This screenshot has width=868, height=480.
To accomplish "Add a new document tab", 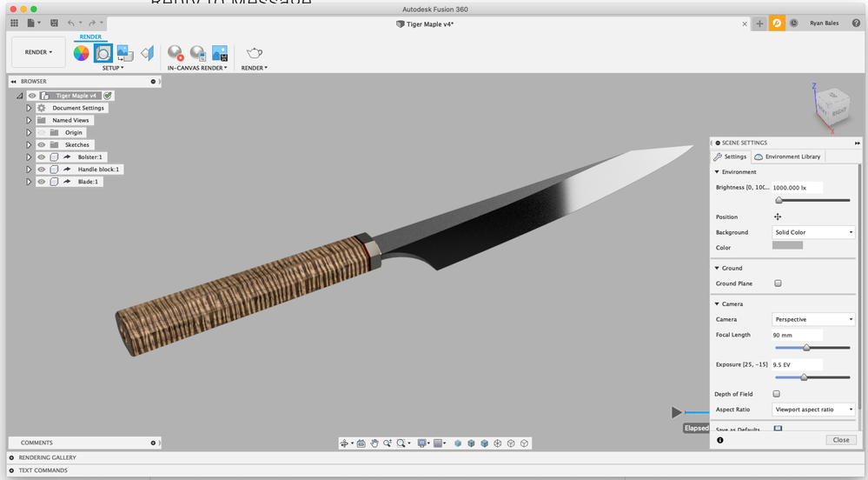I will pyautogui.click(x=759, y=23).
